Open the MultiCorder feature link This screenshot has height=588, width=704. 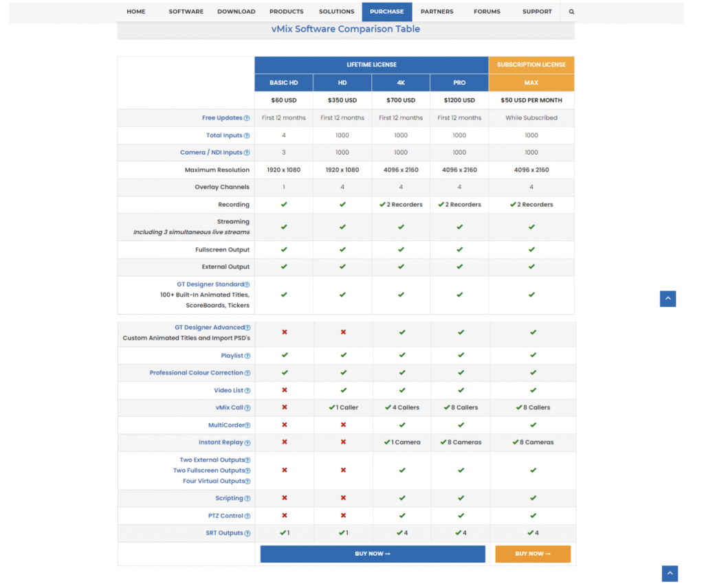[x=225, y=426]
